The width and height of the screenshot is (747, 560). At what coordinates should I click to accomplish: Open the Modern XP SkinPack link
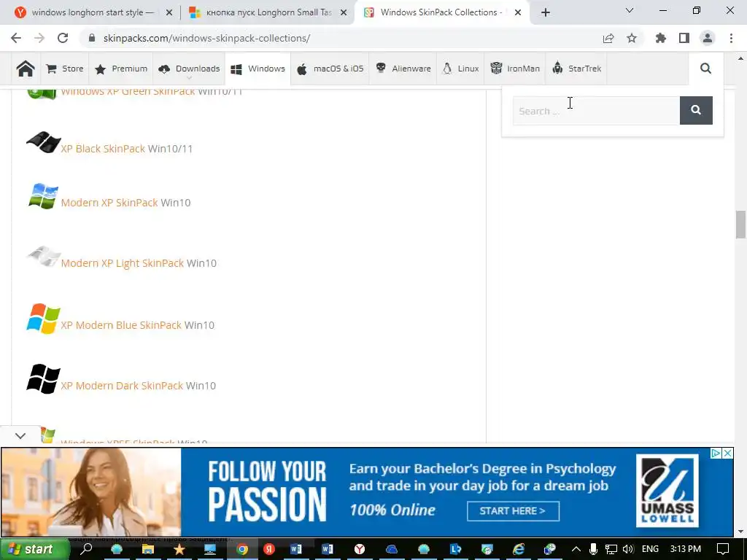point(109,203)
